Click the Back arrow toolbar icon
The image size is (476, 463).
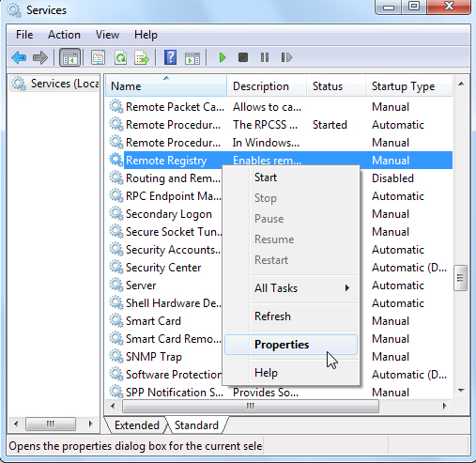[19, 57]
